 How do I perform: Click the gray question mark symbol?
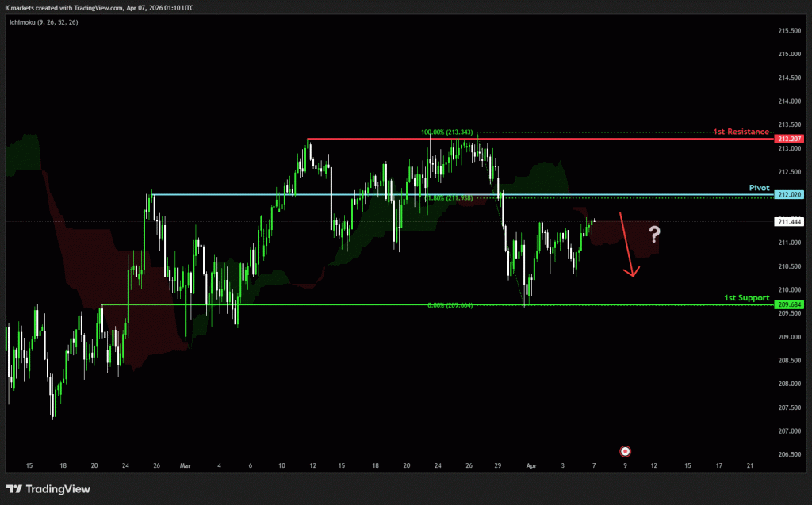655,234
